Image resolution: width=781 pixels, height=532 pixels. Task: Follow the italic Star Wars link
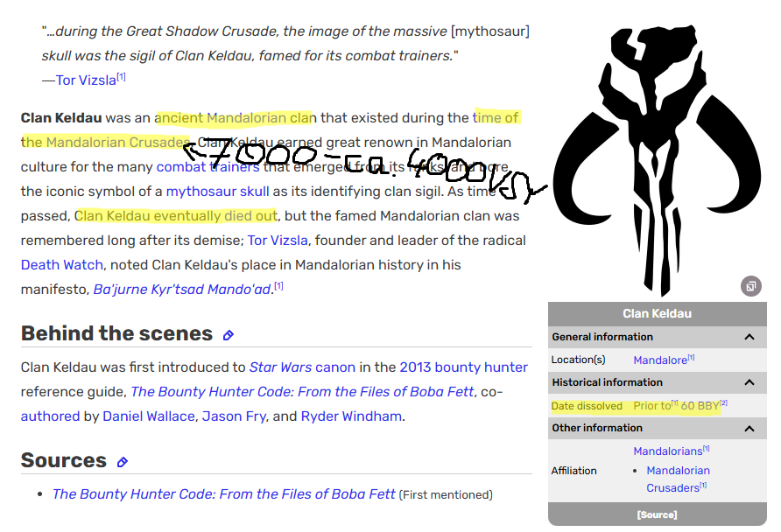pos(280,367)
